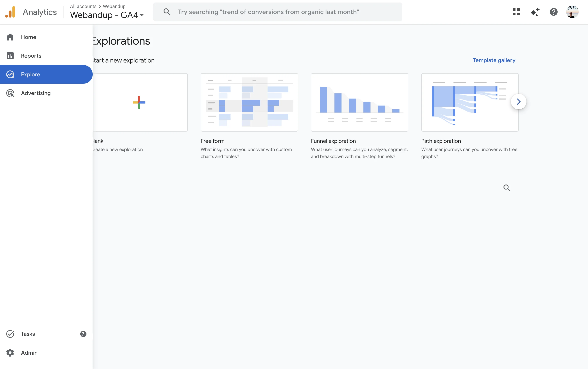Open the Template gallery link
Viewport: 588px width, 369px height.
point(494,60)
